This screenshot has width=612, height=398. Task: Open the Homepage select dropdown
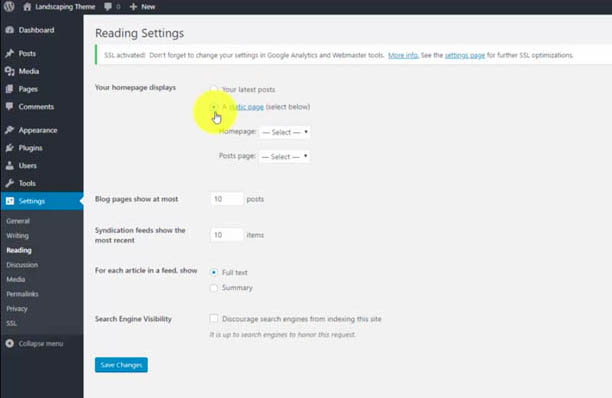coord(285,132)
